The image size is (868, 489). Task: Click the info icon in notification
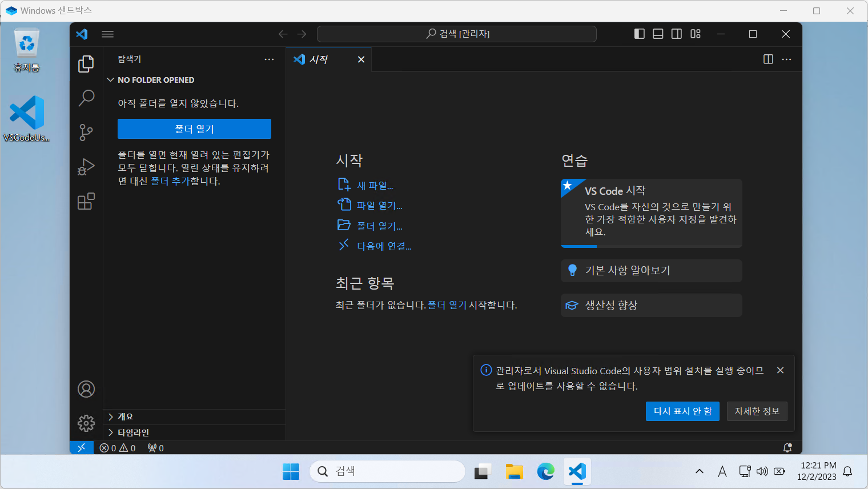486,370
